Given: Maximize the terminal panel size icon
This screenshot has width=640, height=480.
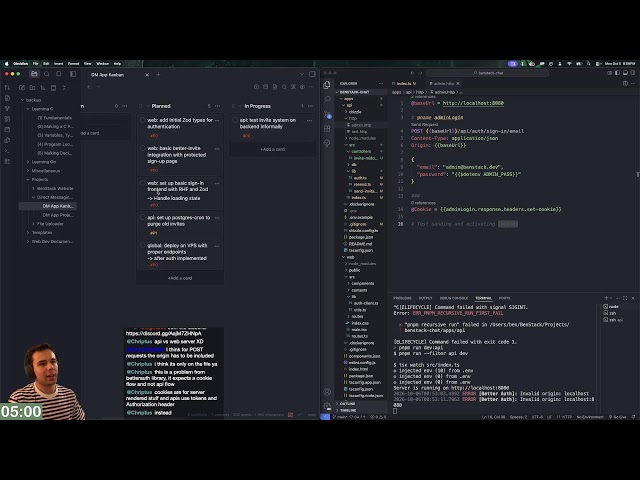Looking at the screenshot, I should tap(625, 298).
